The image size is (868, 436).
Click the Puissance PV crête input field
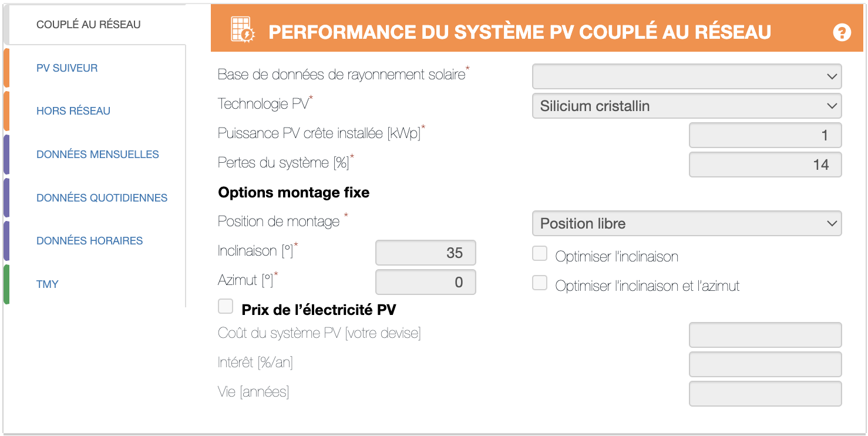pos(765,136)
